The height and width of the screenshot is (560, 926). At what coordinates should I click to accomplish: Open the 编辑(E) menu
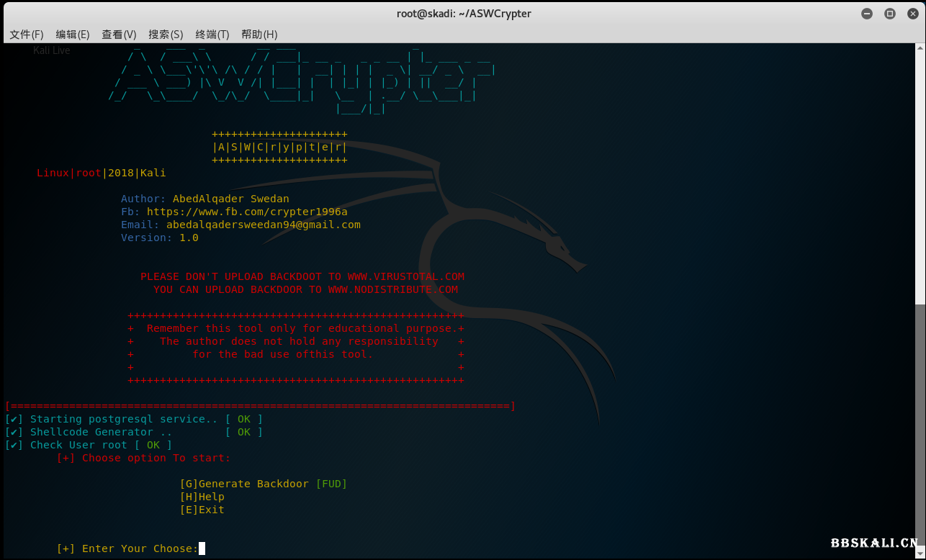[73, 35]
